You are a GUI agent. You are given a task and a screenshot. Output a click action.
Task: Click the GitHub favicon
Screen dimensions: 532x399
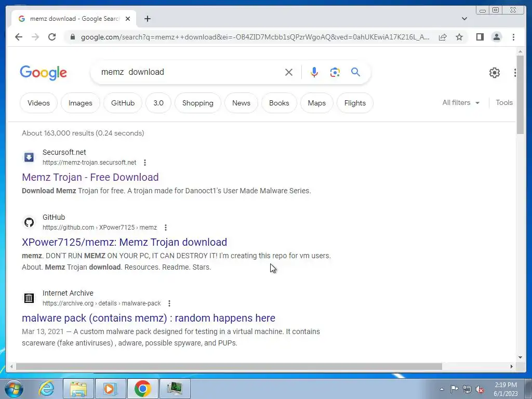point(29,222)
